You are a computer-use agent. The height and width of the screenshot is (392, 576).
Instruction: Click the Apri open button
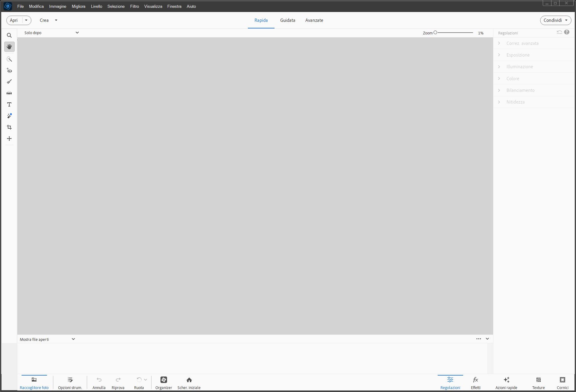[x=14, y=20]
